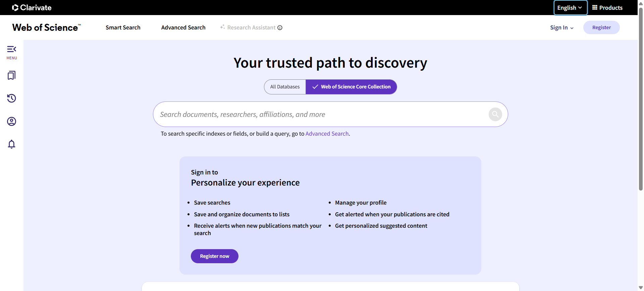Viewport: 644px width, 291px height.
Task: Click the "Your trusted path to discovery" heading
Action: pyautogui.click(x=330, y=63)
